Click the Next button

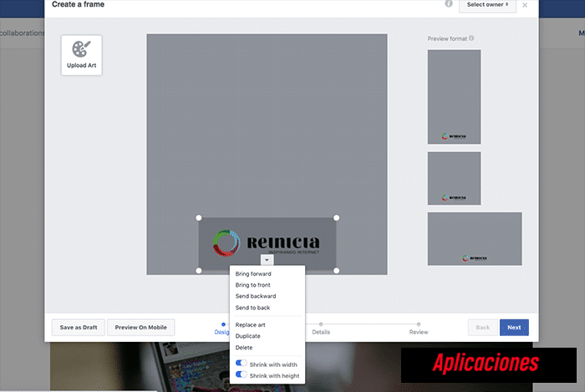pos(514,328)
